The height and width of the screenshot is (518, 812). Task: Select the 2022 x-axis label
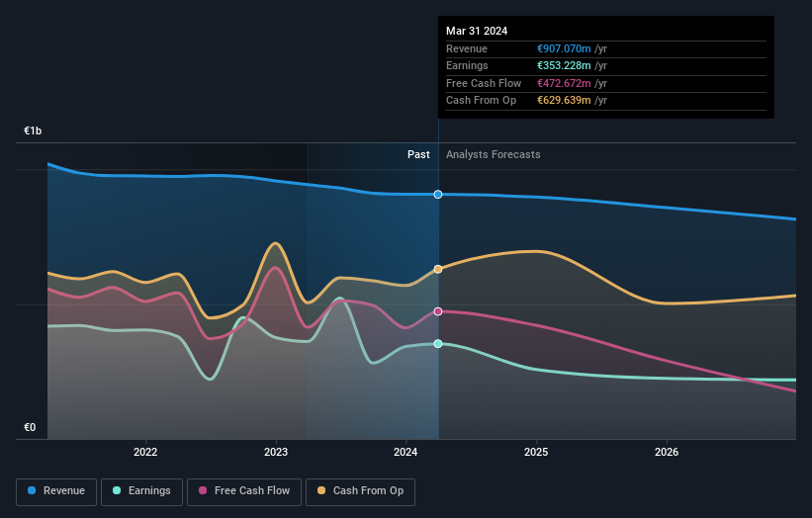[145, 452]
